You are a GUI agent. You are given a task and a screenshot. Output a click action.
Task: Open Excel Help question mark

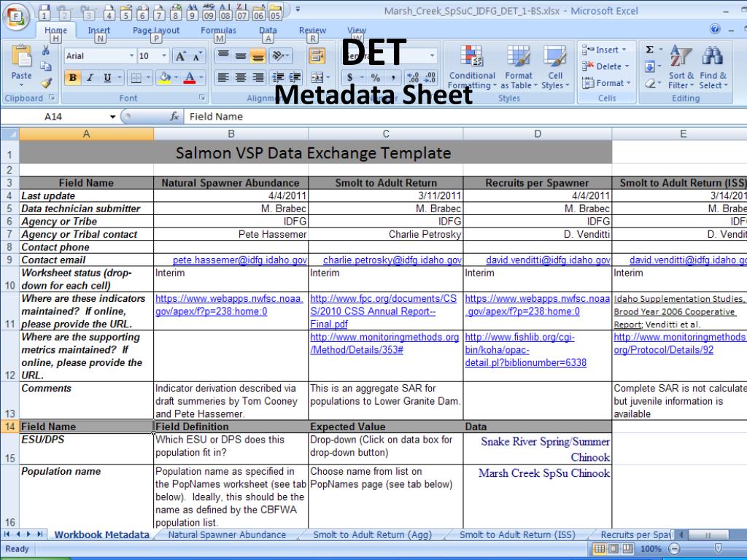(x=715, y=29)
